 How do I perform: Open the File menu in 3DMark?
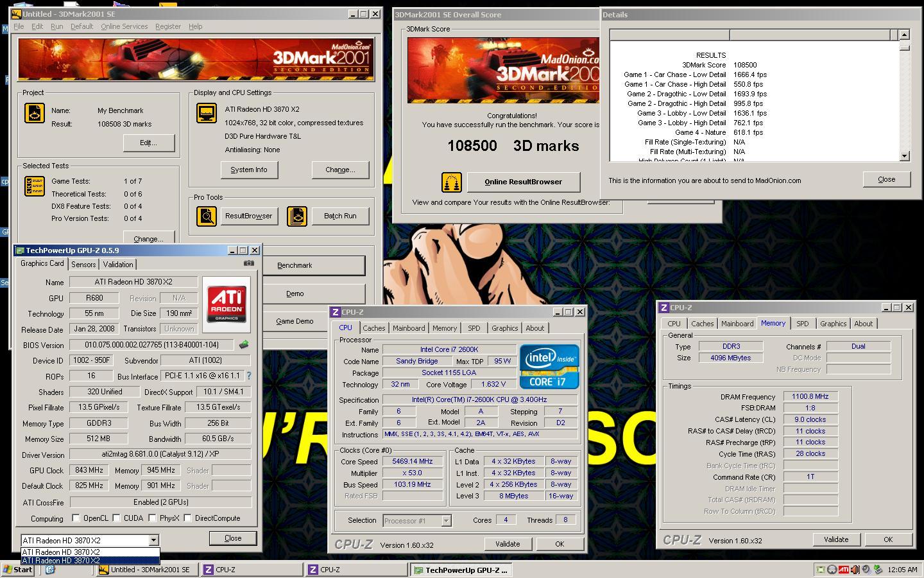[x=19, y=26]
